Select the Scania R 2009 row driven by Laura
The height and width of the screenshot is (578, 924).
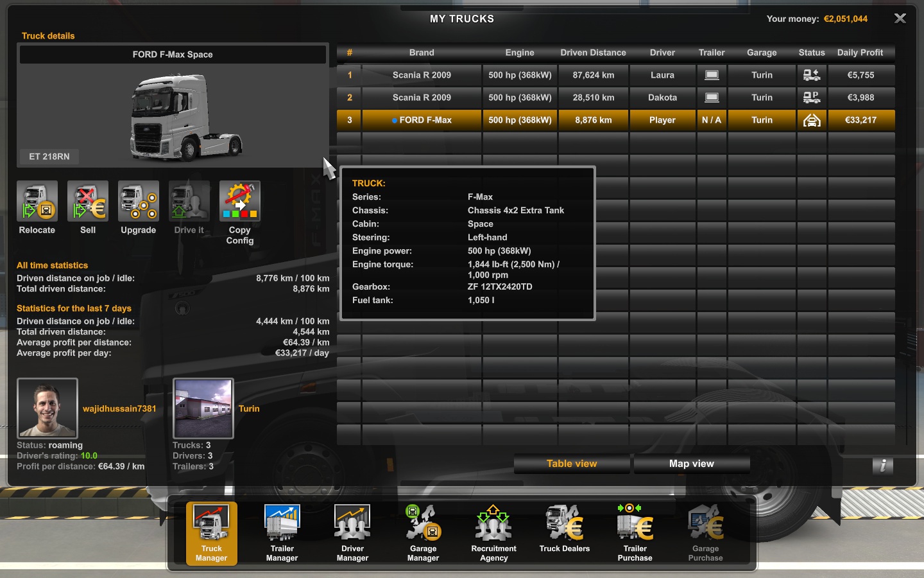click(616, 75)
